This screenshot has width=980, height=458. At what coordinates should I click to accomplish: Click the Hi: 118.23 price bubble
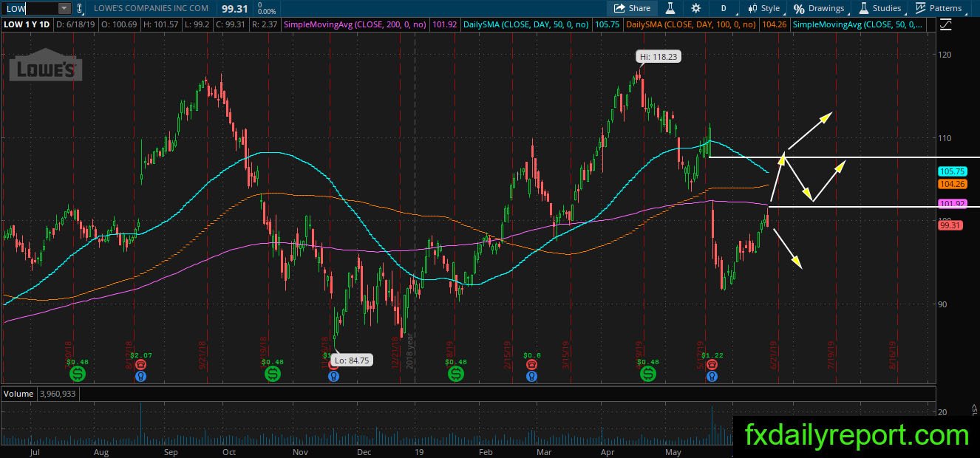pos(659,56)
